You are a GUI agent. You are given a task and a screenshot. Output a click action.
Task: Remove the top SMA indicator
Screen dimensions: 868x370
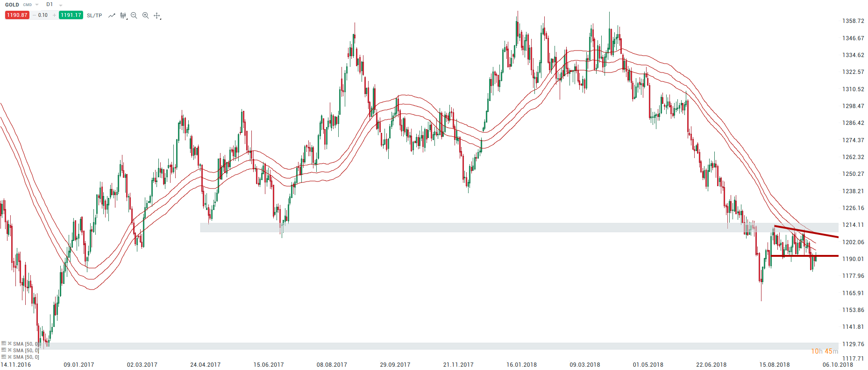pos(9,343)
